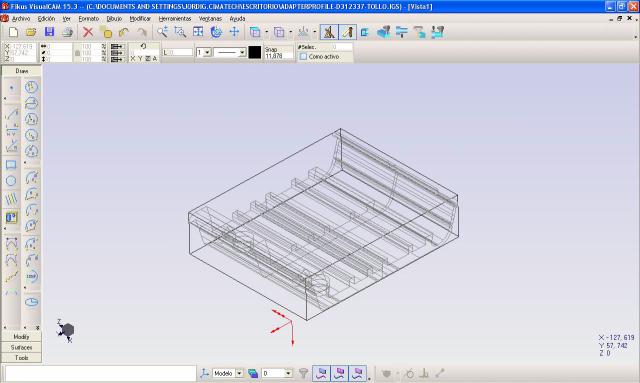The image size is (640, 383).
Task: Toggle the highlighted wire machine toolbar button
Action: [x=329, y=32]
